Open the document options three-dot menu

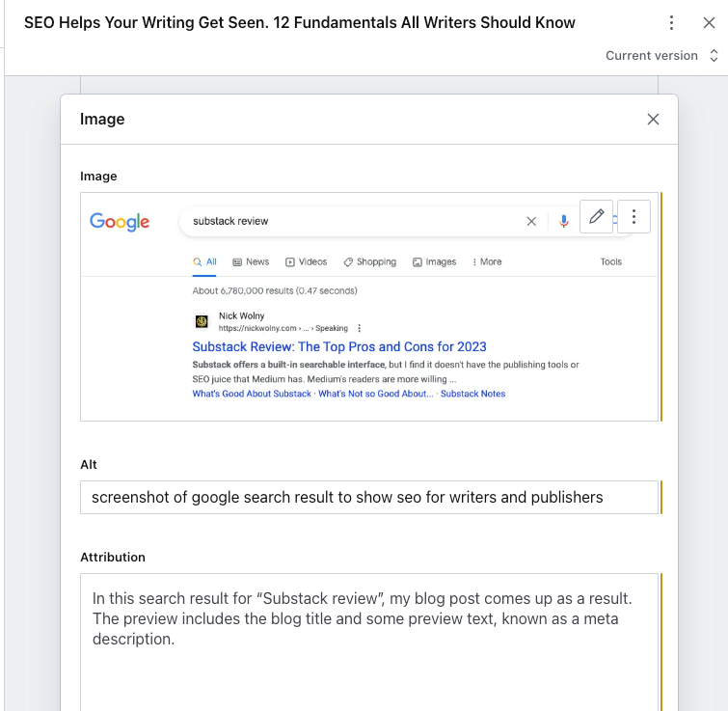[x=671, y=23]
